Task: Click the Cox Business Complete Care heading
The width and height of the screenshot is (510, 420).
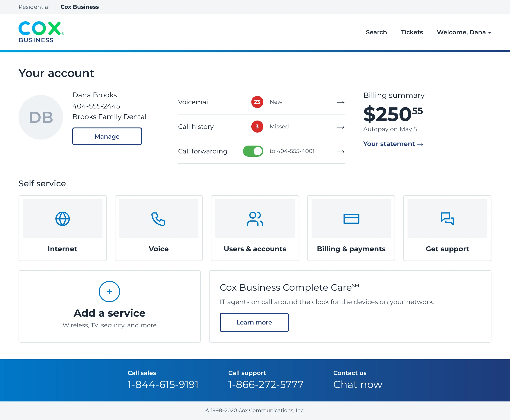Action: 289,288
